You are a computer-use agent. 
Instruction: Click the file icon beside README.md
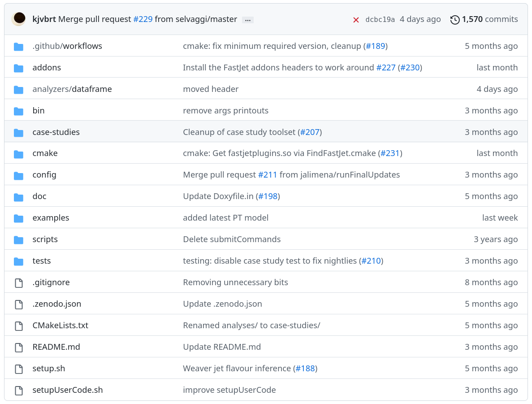(18, 348)
